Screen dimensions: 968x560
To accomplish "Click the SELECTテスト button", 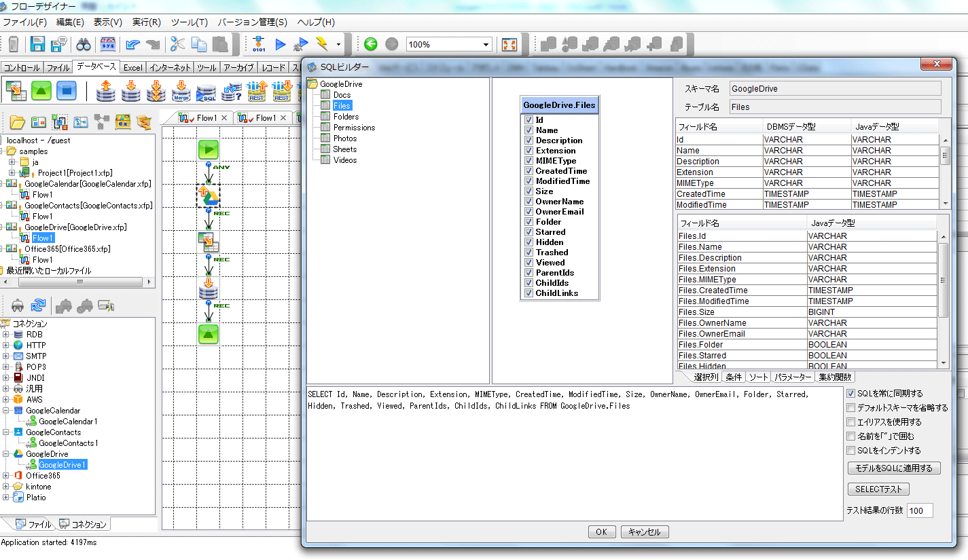I will [x=878, y=489].
